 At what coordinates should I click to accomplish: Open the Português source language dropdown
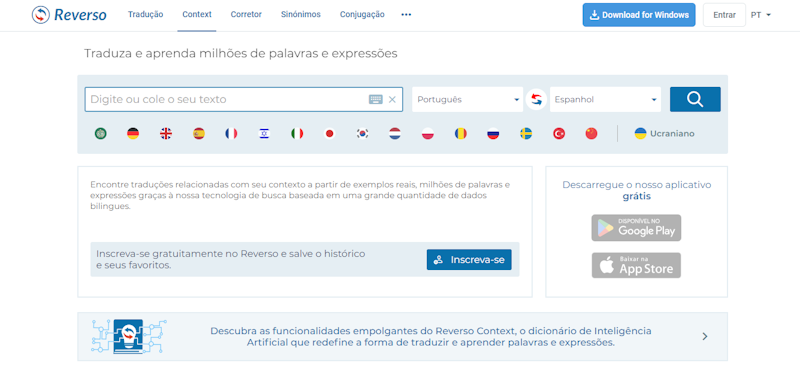pyautogui.click(x=467, y=100)
